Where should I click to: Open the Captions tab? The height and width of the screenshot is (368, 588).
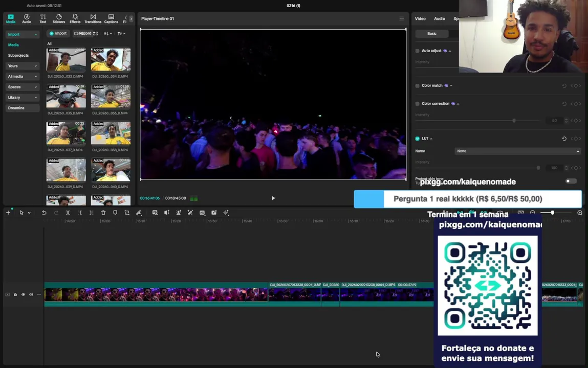click(111, 19)
